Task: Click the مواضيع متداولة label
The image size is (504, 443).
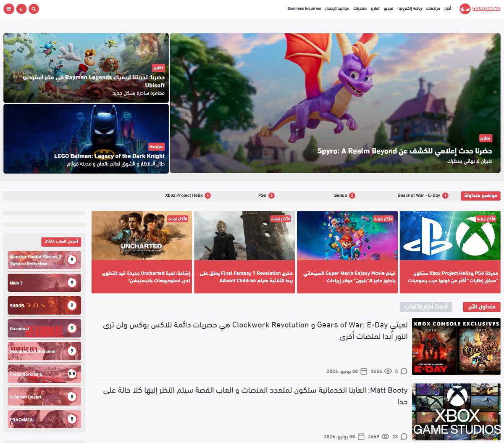Action: point(480,196)
